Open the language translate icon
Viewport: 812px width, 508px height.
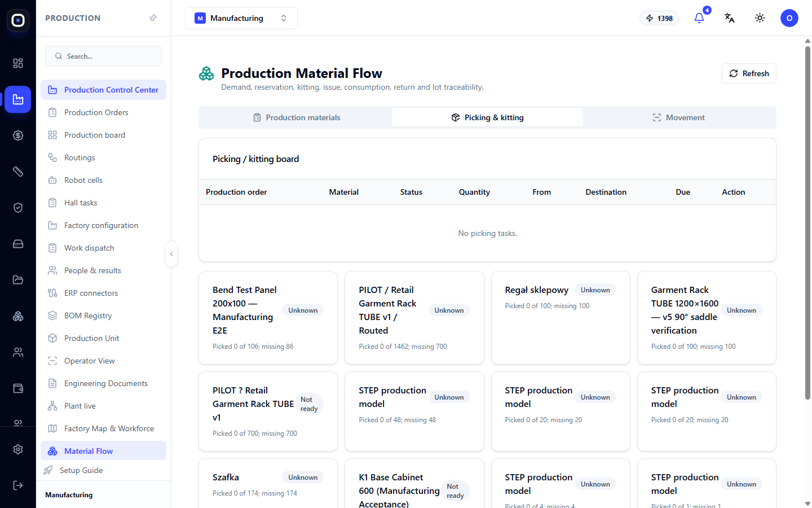[x=730, y=18]
